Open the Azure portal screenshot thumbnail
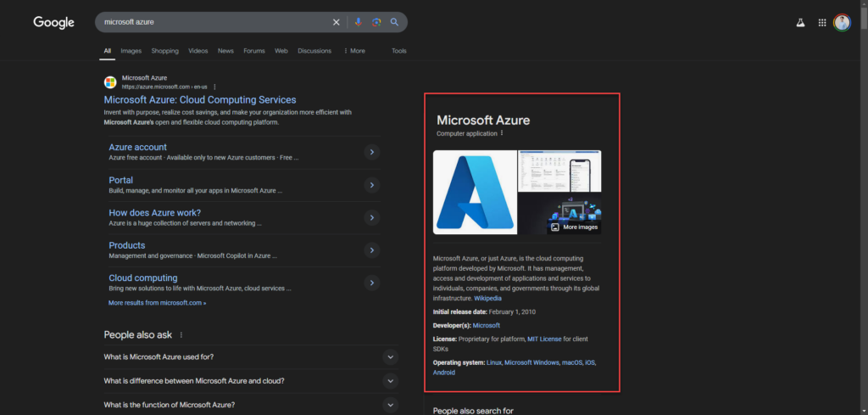The image size is (868, 415). coord(559,171)
